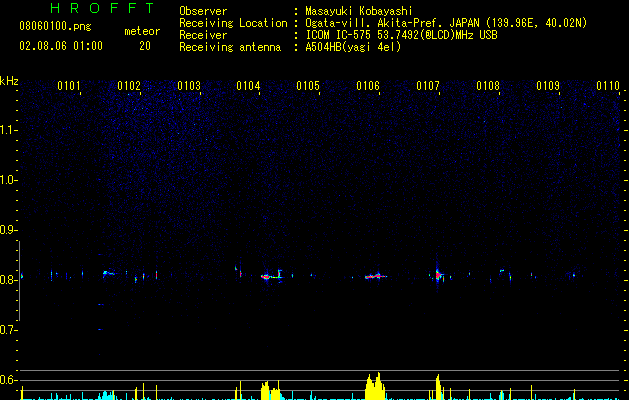Click the 0110 time marker
Image resolution: width=629 pixels, height=400 pixels.
pyautogui.click(x=608, y=86)
